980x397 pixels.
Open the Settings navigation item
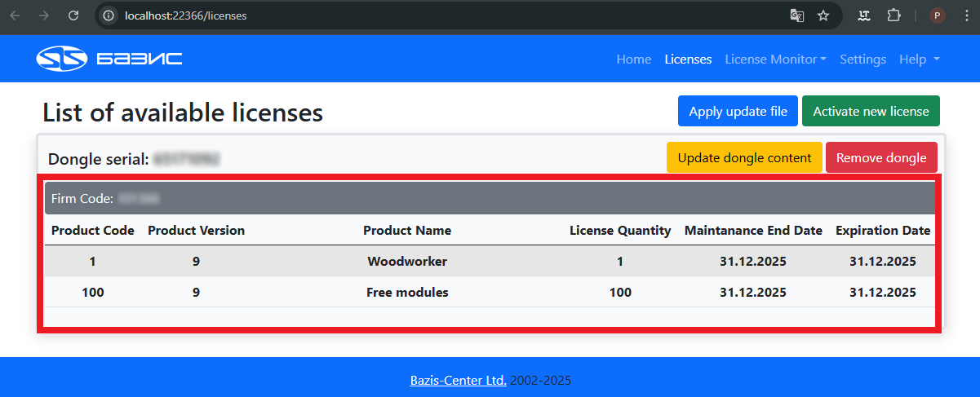pos(862,60)
